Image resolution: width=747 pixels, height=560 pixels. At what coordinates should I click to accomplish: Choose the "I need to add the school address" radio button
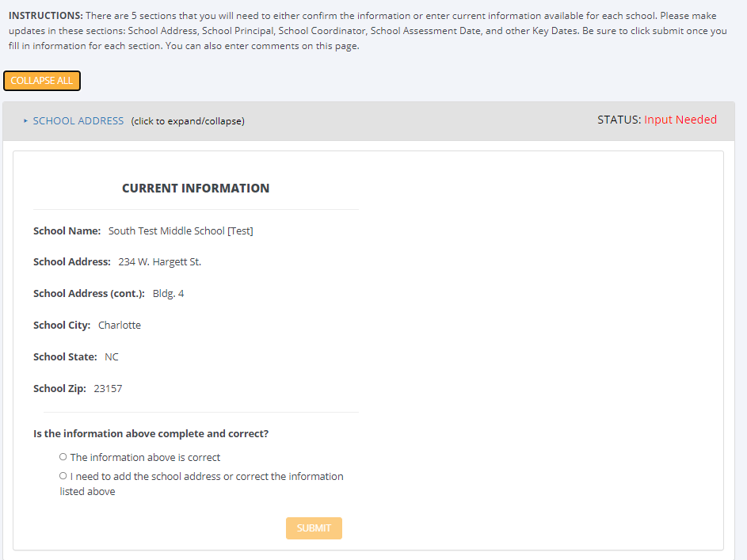point(63,476)
